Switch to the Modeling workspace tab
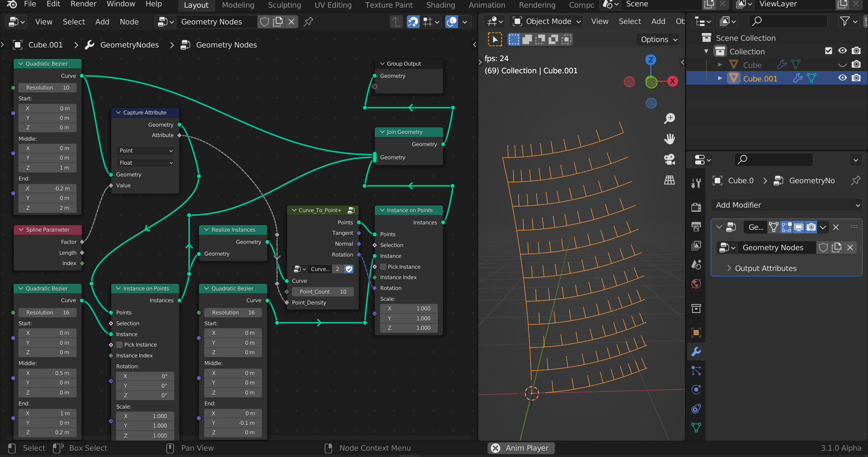 [238, 5]
